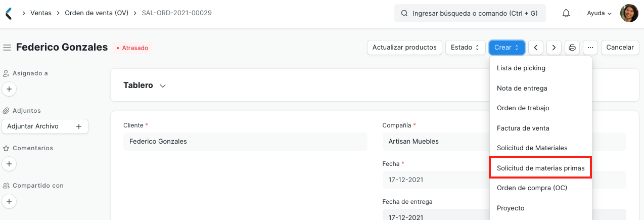Click the Comentarios sidebar label
The image size is (644, 220).
point(33,148)
